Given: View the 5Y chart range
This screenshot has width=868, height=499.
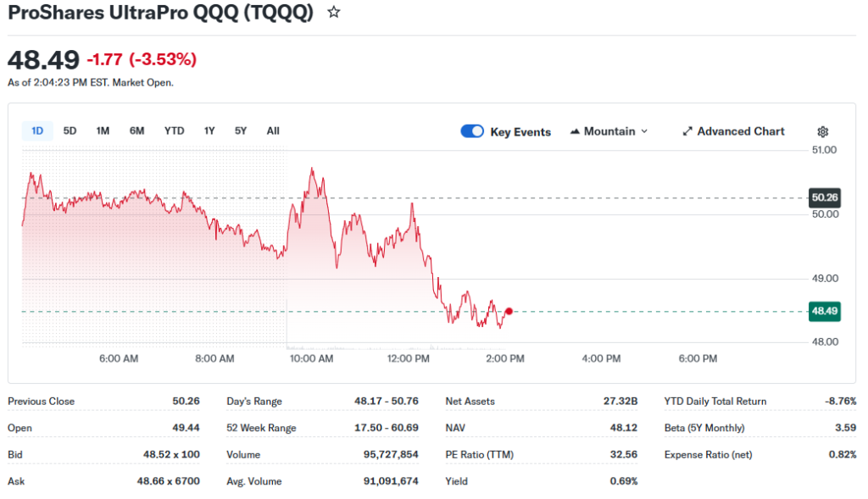Looking at the screenshot, I should pos(241,130).
